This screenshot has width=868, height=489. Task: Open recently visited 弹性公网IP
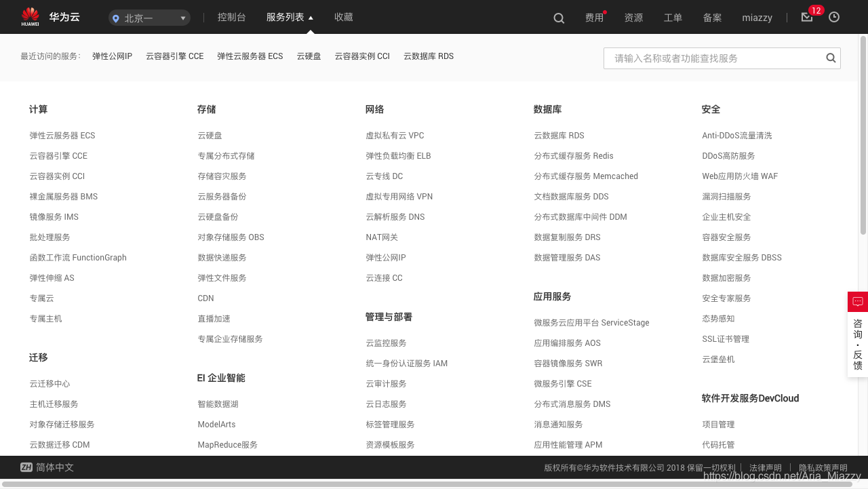(112, 56)
